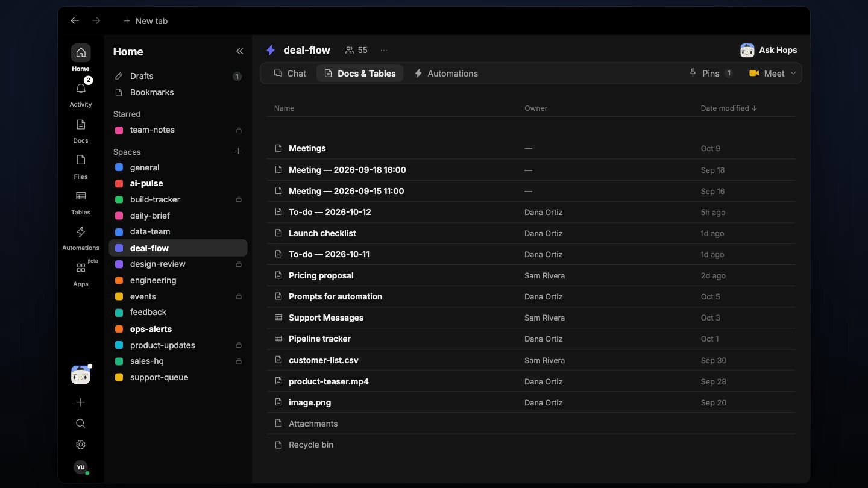
Task: Ask Hops assistant
Action: click(x=769, y=50)
